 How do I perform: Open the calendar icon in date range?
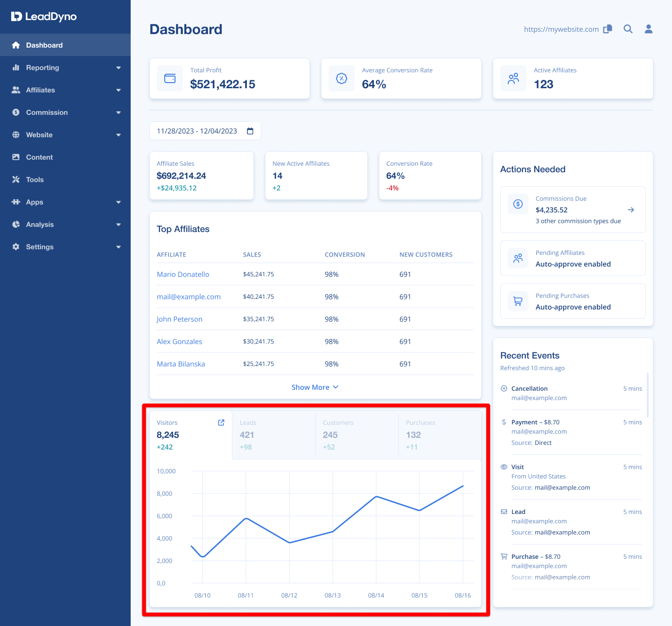[x=250, y=131]
